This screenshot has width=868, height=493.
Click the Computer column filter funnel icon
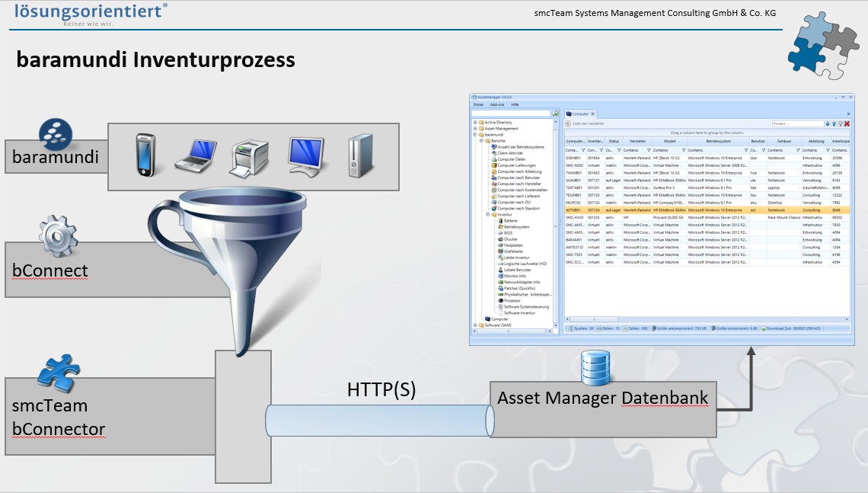(x=583, y=150)
